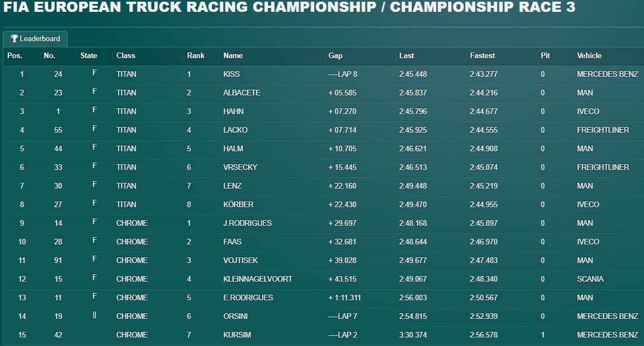644x346 pixels.
Task: Select the KISS driver row name
Action: click(x=231, y=75)
